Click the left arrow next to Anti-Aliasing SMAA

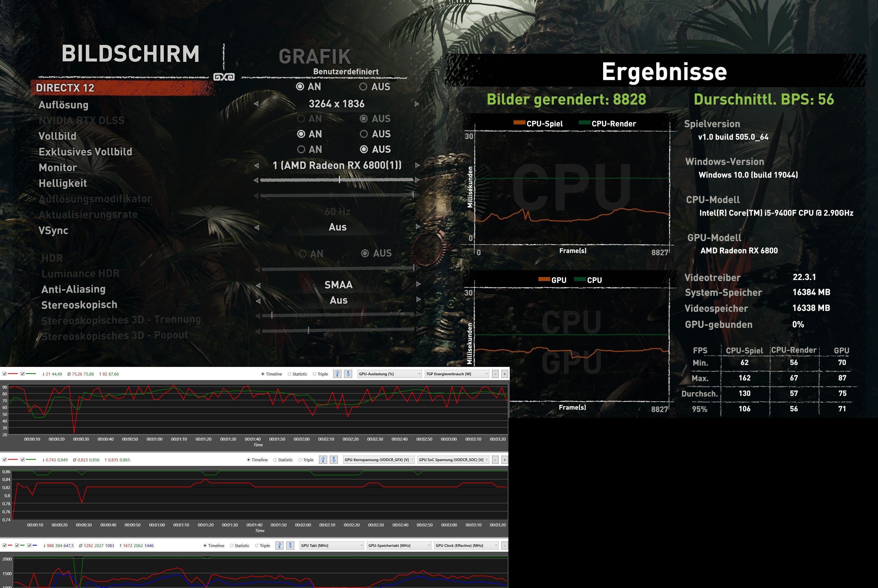click(x=258, y=285)
